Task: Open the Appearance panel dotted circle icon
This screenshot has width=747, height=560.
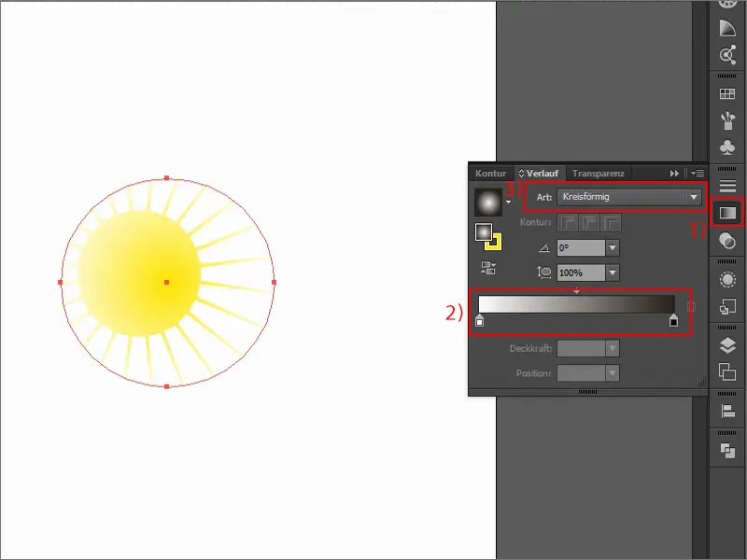Action: [x=727, y=279]
